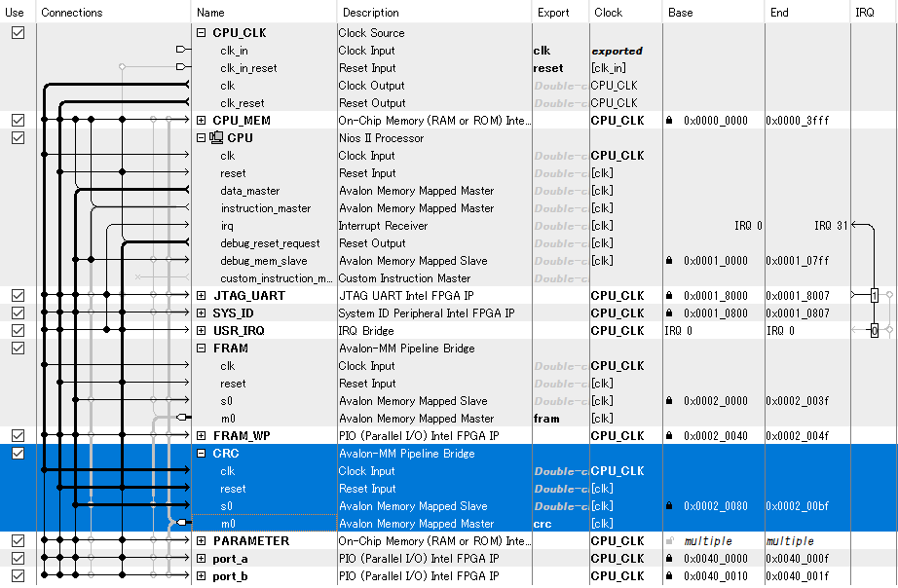Toggle the Use checkbox for CPU_MEM
898x588 pixels.
pos(18,121)
